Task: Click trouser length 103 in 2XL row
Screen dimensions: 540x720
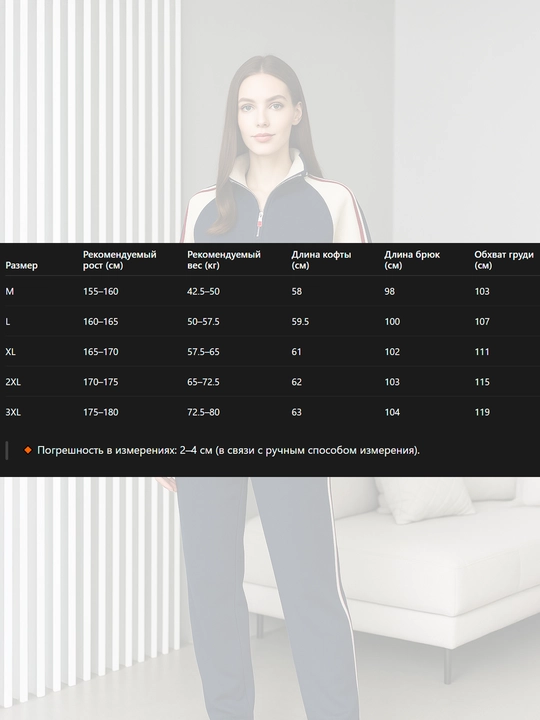Action: (392, 382)
